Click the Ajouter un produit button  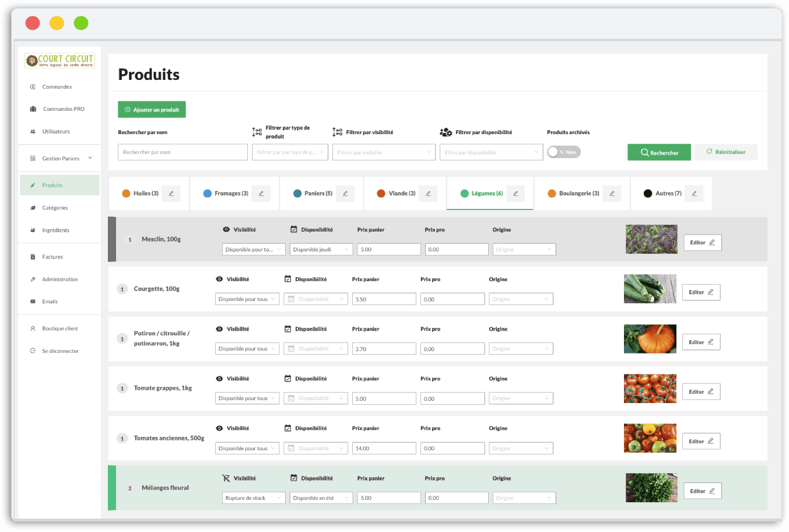coord(152,110)
